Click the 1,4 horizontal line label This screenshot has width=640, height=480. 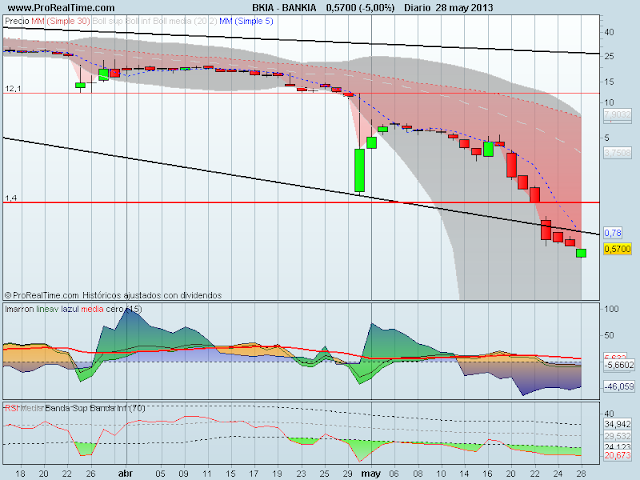(x=11, y=198)
